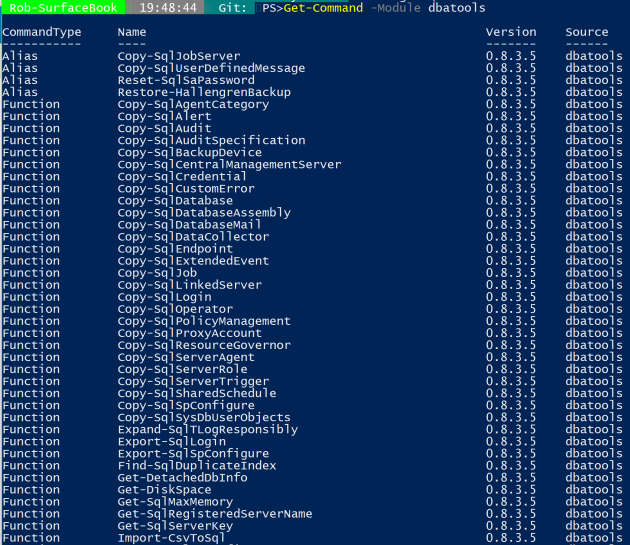Click the 19:48:44 timestamp in the prompt
Screen dimensions: 630x545
(168, 8)
